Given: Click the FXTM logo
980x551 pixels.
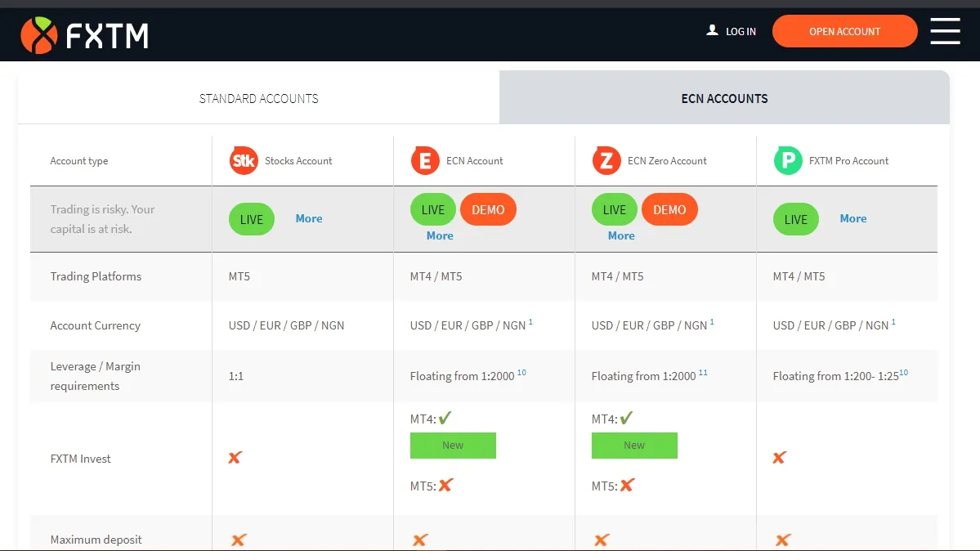Looking at the screenshot, I should [84, 35].
